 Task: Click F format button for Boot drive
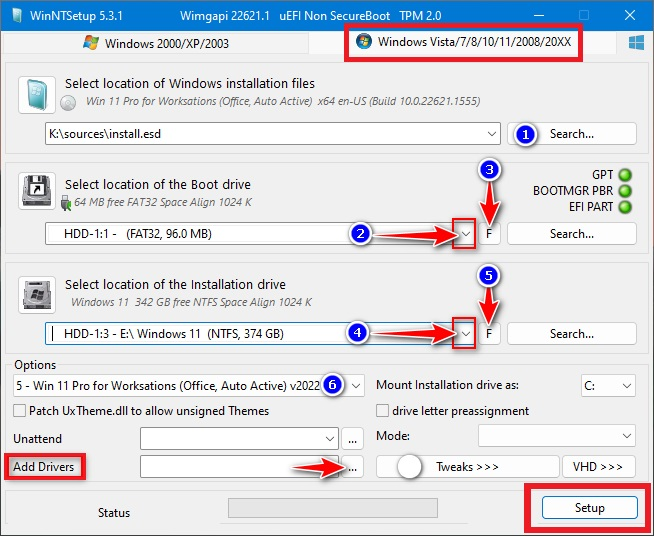[489, 234]
